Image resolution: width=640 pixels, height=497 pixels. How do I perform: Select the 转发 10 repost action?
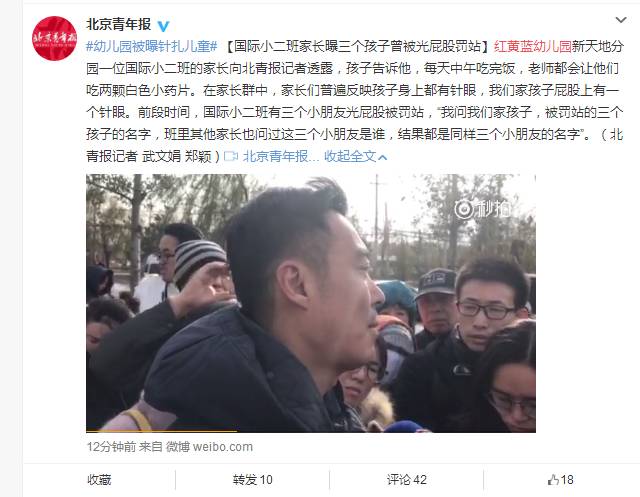click(253, 480)
